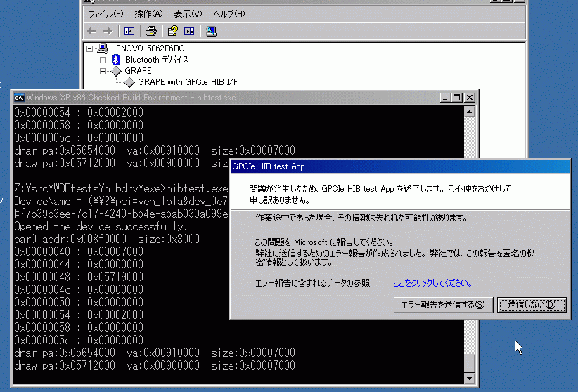
Task: Close the hibtest.exe console window
Action: click(470, 98)
